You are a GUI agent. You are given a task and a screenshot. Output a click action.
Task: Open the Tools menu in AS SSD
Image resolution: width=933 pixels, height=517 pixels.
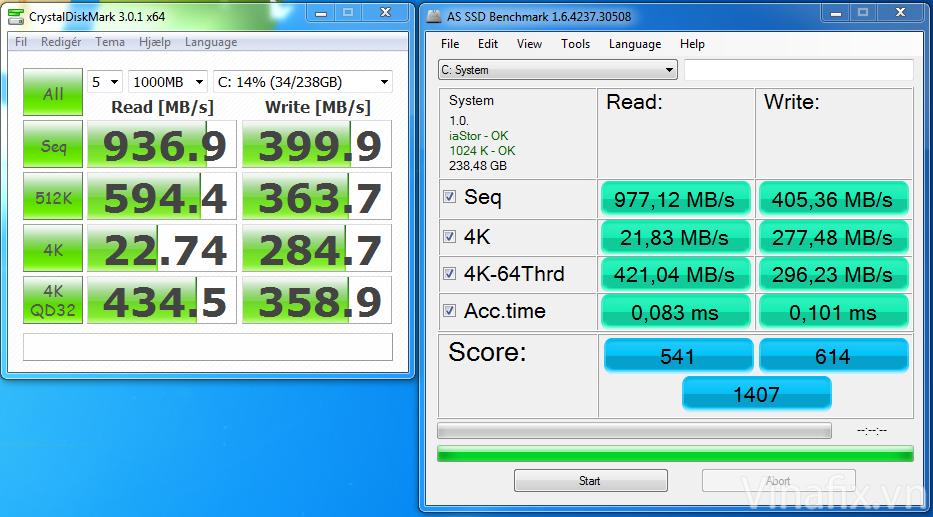point(575,44)
